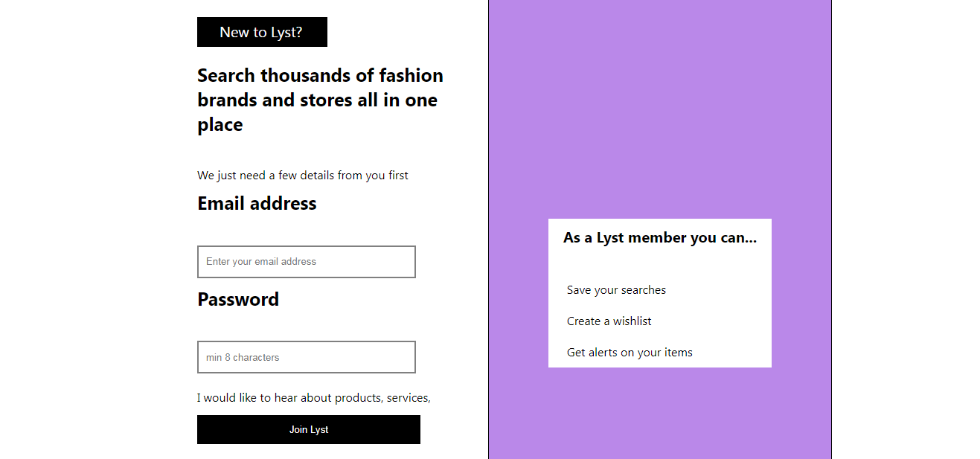
Task: Click Get alerts on your items
Action: click(630, 352)
